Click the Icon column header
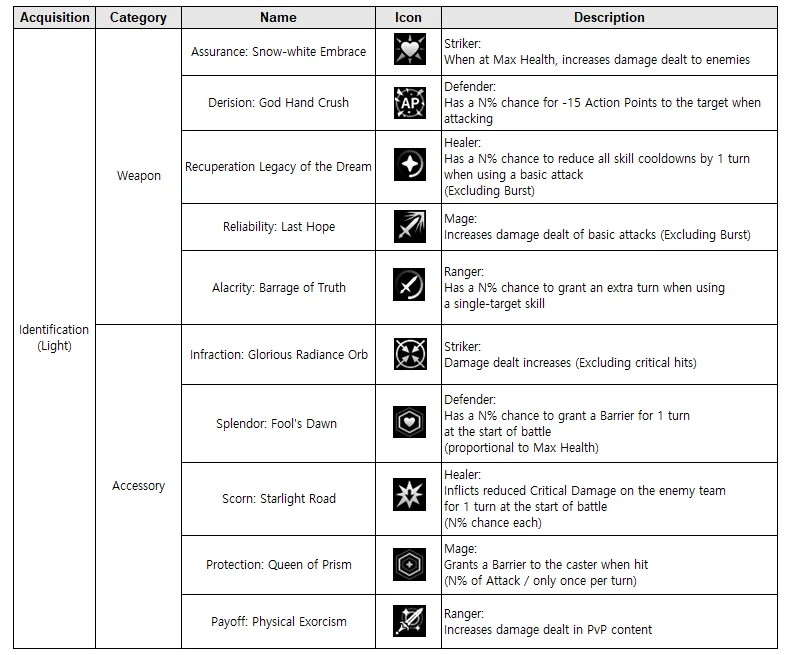Viewport: 791px width, 655px height. [409, 18]
